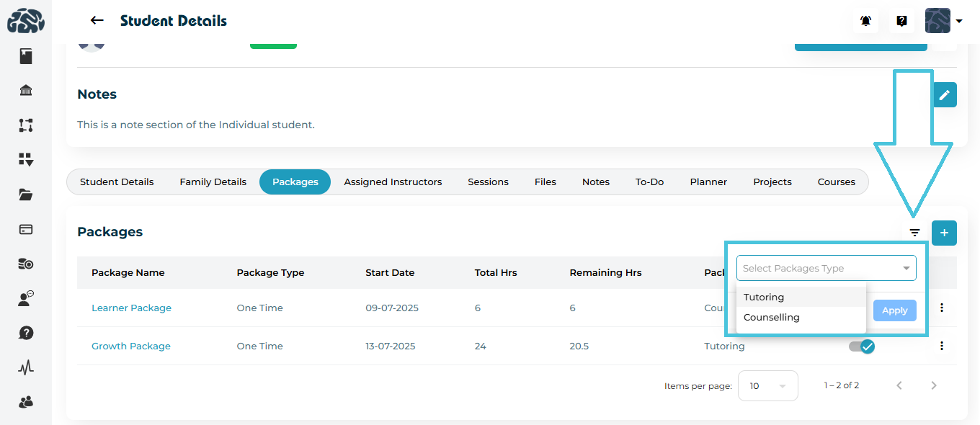Click the credit card icon in sidebar
The image size is (980, 425).
click(x=26, y=230)
